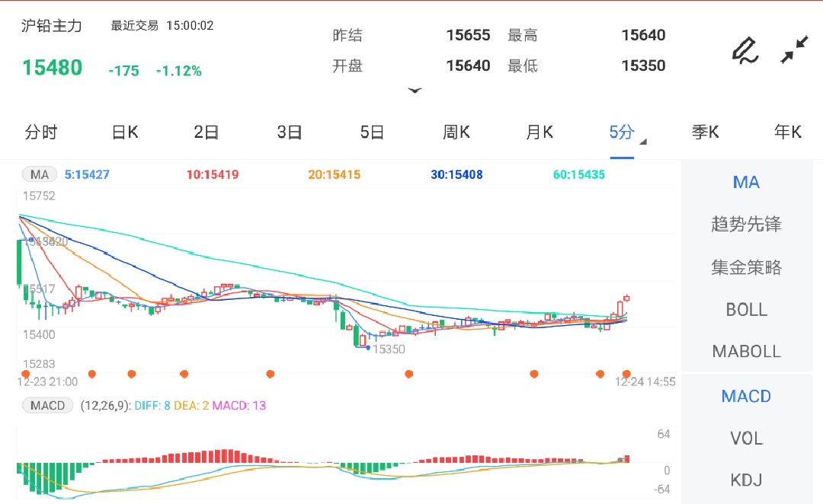The image size is (823, 504).
Task: Select MA in the indicator sidebar
Action: tap(746, 183)
